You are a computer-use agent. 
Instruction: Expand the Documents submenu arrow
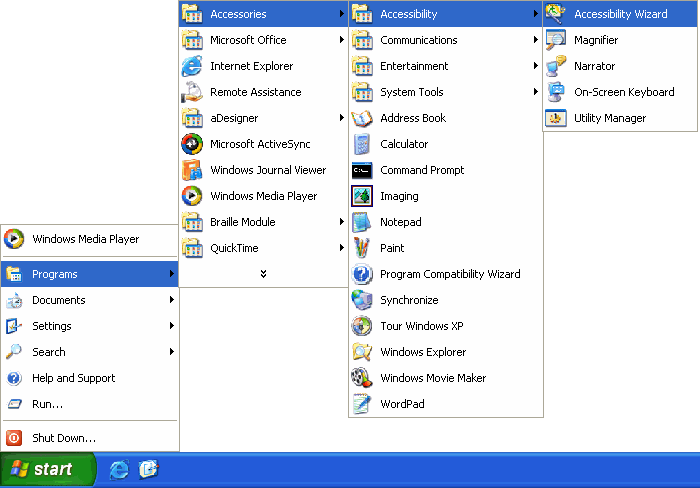(171, 300)
